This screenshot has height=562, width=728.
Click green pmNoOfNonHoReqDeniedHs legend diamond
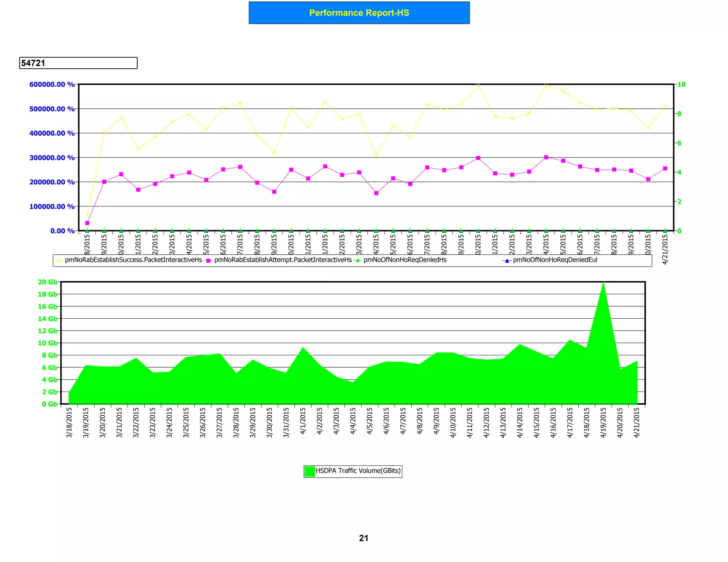coord(358,260)
